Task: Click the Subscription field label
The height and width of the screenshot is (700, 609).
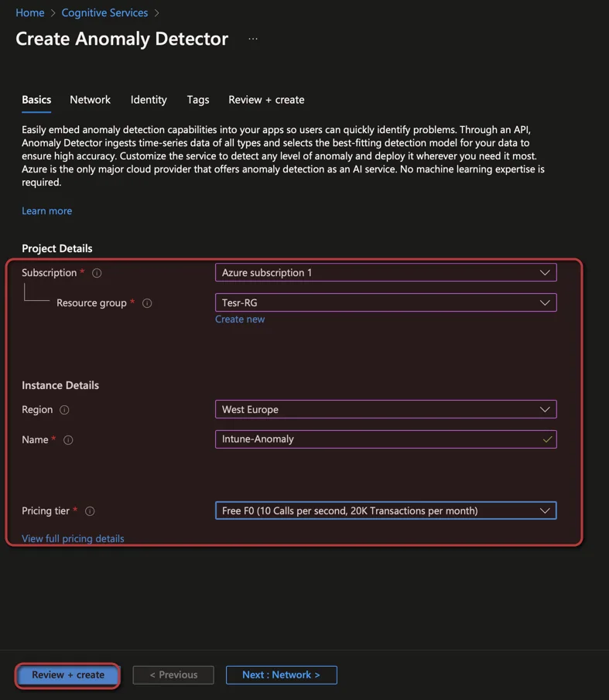Action: pyautogui.click(x=49, y=273)
